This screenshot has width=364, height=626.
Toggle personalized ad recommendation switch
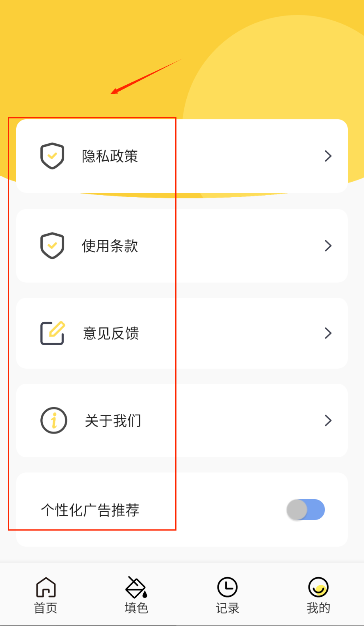306,510
